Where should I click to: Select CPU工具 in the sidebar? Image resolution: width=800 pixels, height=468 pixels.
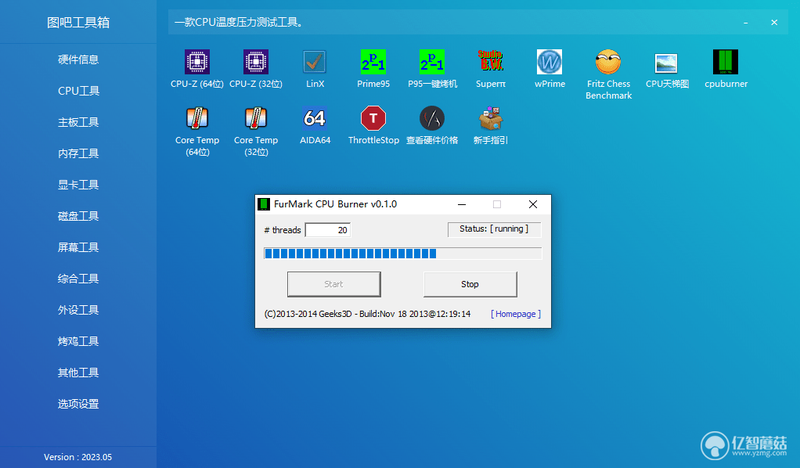point(78,91)
